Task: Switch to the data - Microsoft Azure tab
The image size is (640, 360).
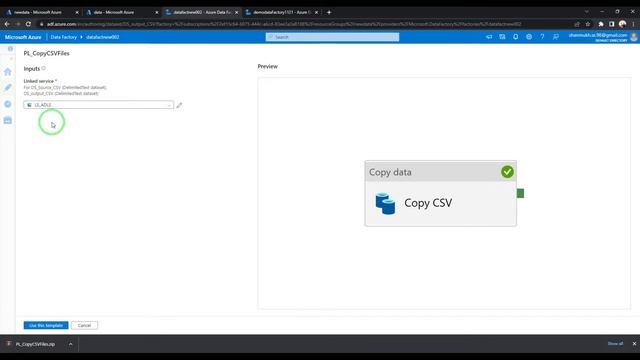Action: (121, 12)
